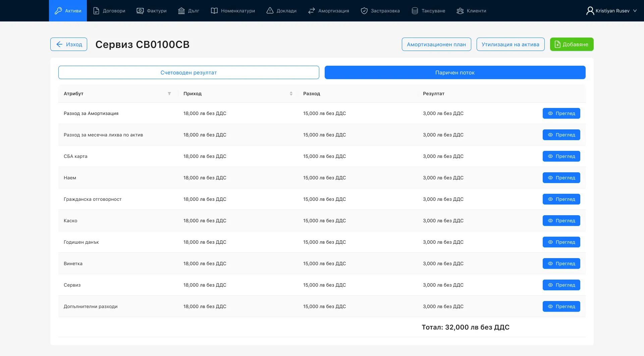Screen dimensions: 644x356
Task: Click Утилизация на актива button
Action: [x=511, y=44]
